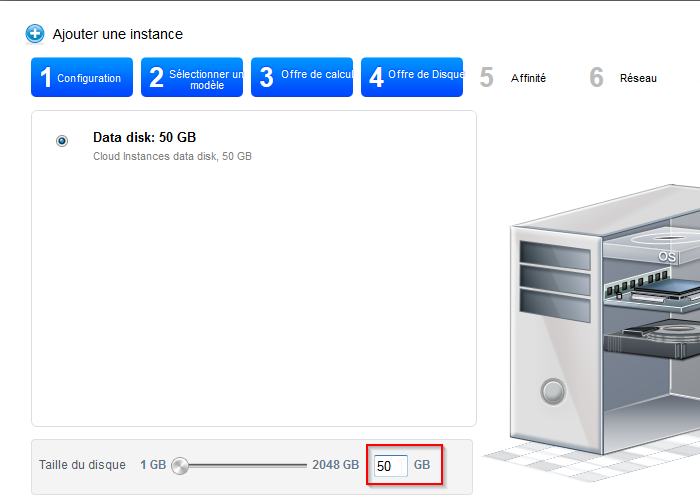Switch to step 3 Offre de calcul
This screenshot has width=700, height=500.
click(x=302, y=78)
